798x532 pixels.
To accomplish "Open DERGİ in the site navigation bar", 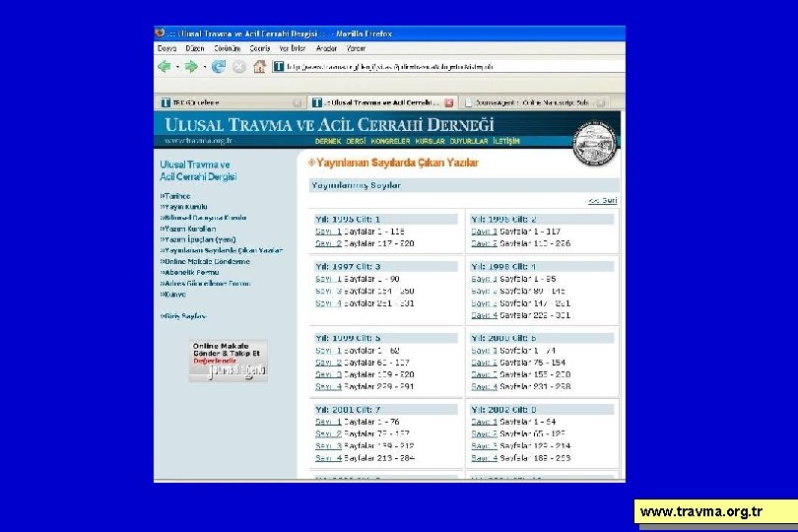I will pyautogui.click(x=356, y=141).
